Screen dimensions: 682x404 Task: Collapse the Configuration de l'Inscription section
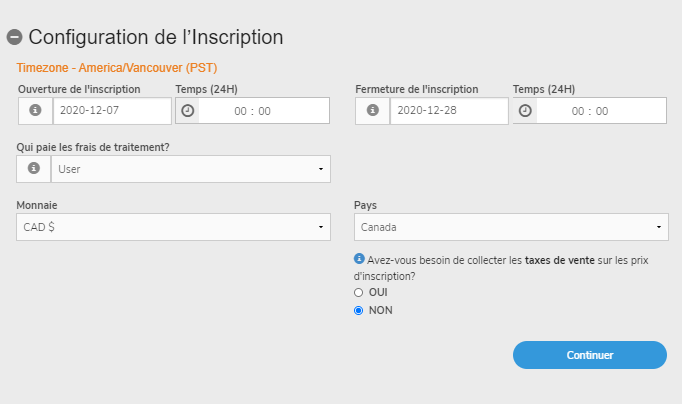(15, 38)
